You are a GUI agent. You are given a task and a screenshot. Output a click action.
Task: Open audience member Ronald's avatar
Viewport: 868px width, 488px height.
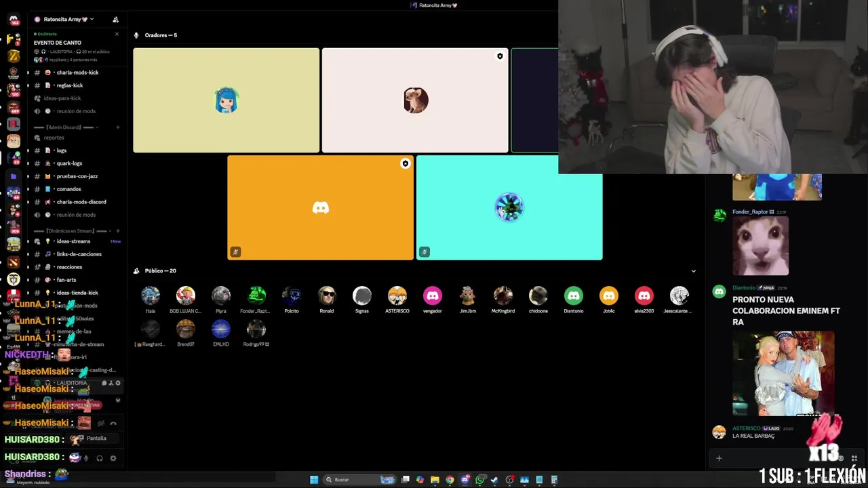327,296
